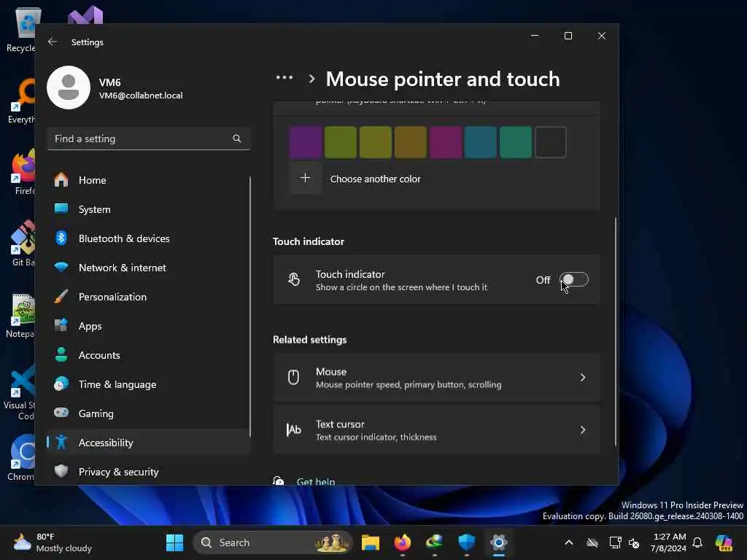The height and width of the screenshot is (560, 747).
Task: Click the Mouse icon in Related settings
Action: click(x=293, y=377)
